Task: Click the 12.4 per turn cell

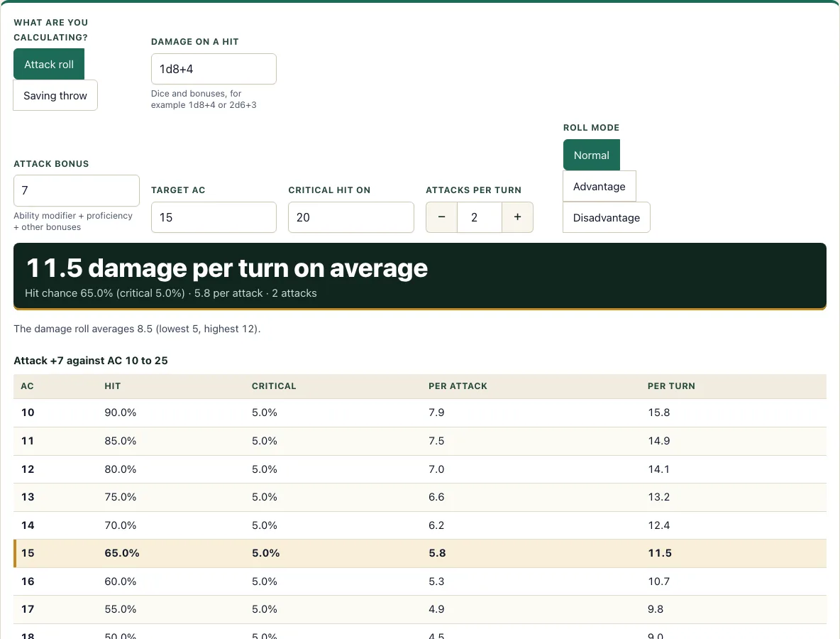Action: (659, 525)
